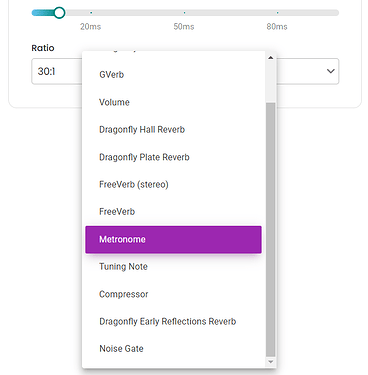Click the scroll up arrow in list

[x=271, y=58]
